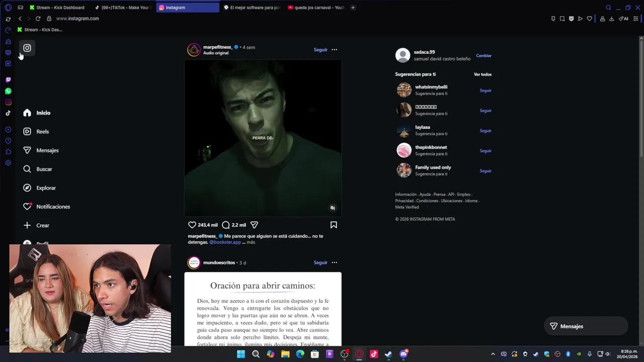
Task: Open comments on the marpefitness_ post
Action: point(226,225)
